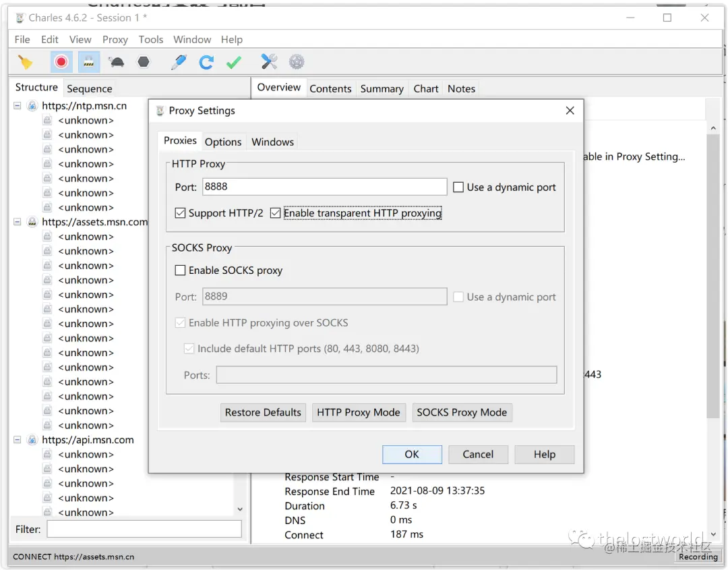Check Enable SOCKS proxy
Viewport: 728px width, 570px height.
pyautogui.click(x=180, y=270)
